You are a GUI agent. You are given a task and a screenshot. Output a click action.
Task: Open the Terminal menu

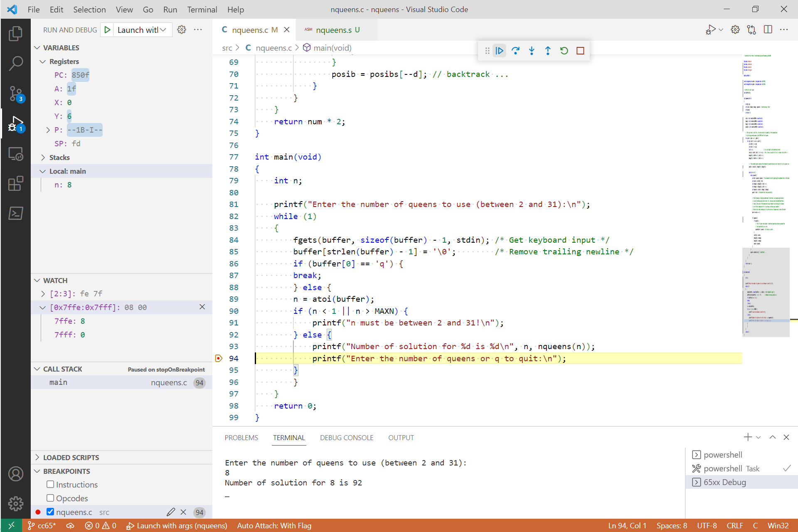[x=202, y=9]
